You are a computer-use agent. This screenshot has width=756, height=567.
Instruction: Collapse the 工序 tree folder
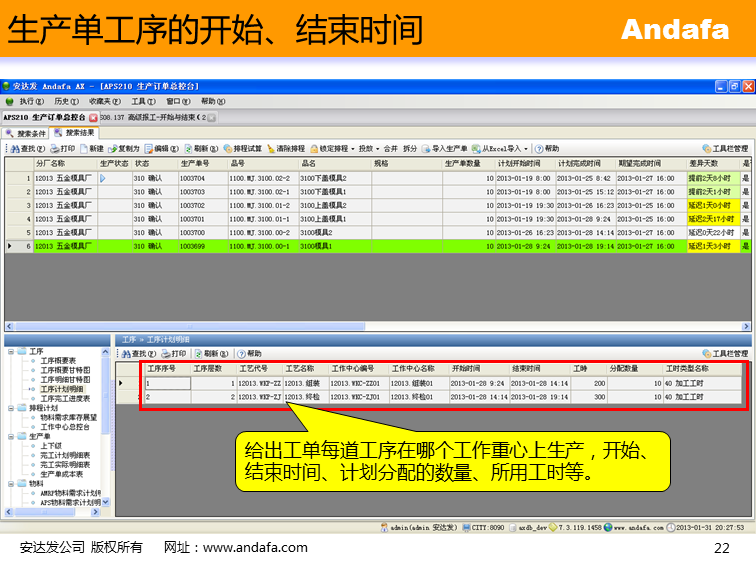pos(12,352)
